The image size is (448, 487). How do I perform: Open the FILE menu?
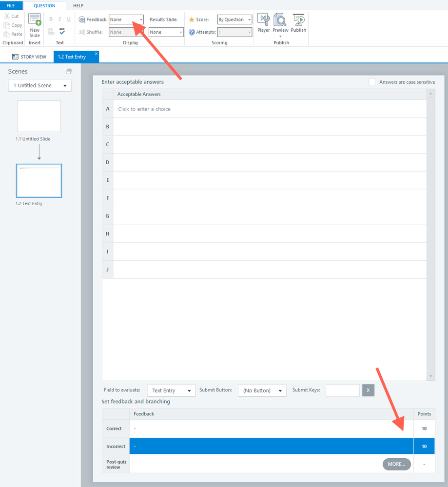[x=11, y=5]
